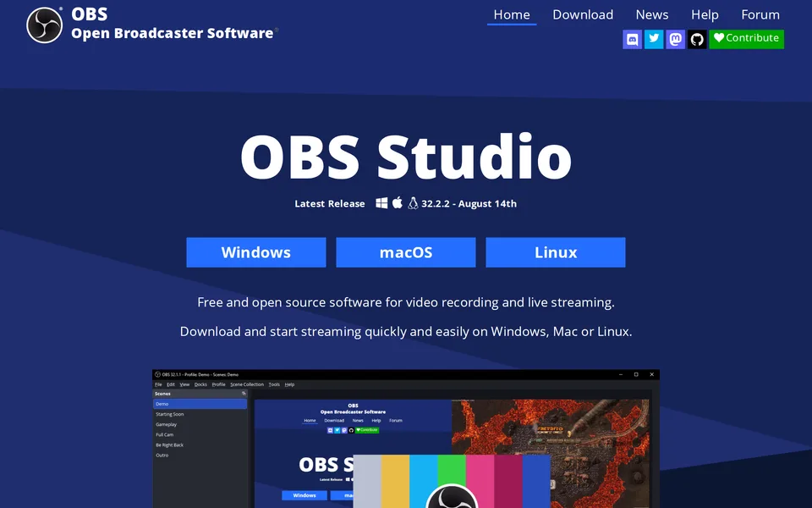
Task: Open the Forum nav link
Action: [x=760, y=14]
